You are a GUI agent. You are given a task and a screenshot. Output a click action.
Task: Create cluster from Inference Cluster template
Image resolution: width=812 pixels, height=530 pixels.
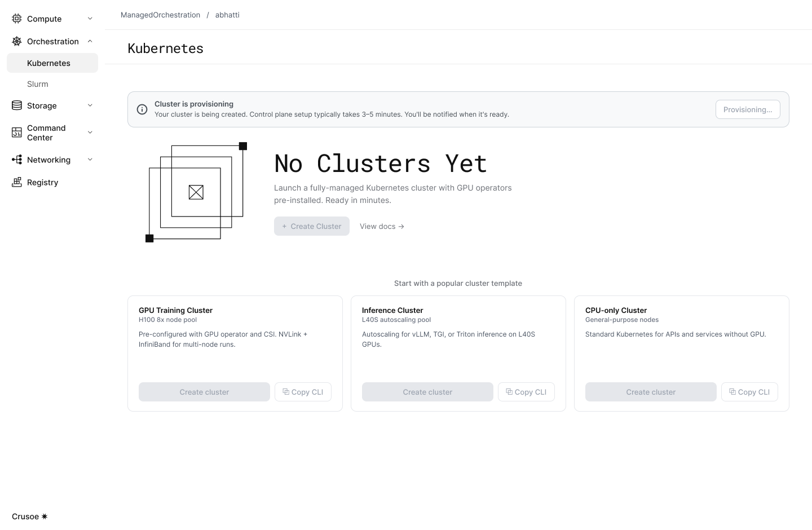coord(427,392)
